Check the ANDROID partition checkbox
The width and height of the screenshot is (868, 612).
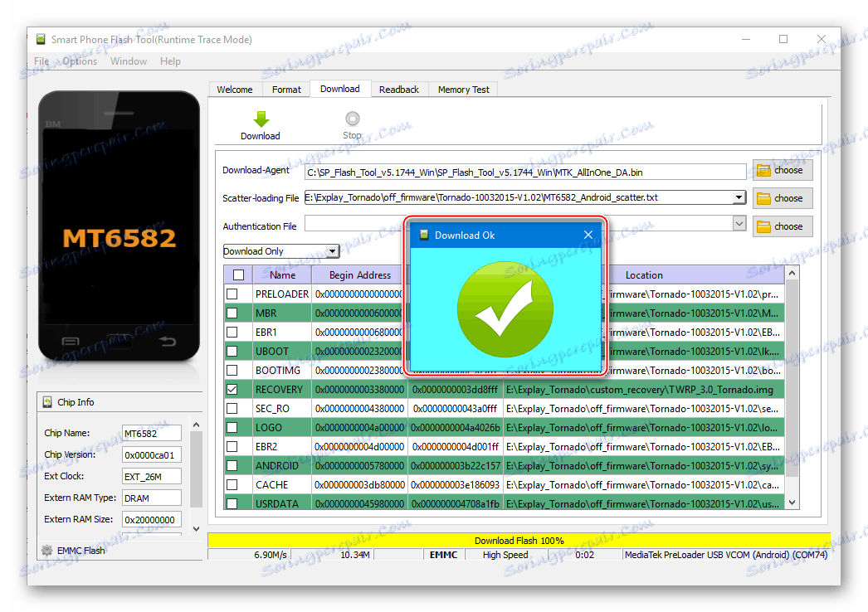(x=232, y=466)
